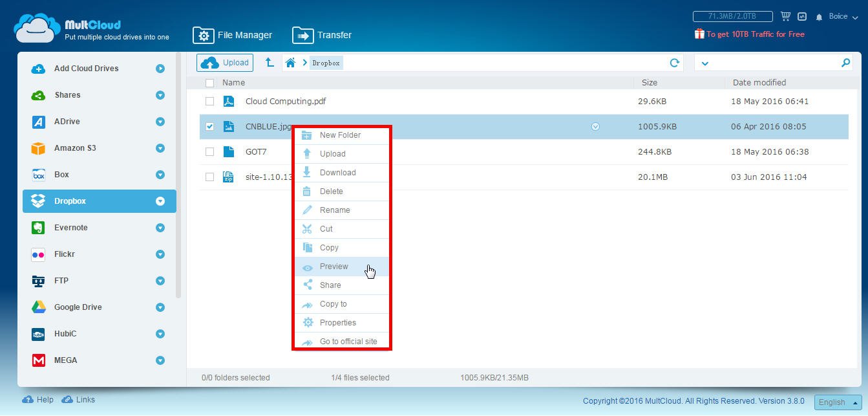Open the traffic statistics icon
Image resolution: width=868 pixels, height=416 pixels.
click(x=802, y=16)
